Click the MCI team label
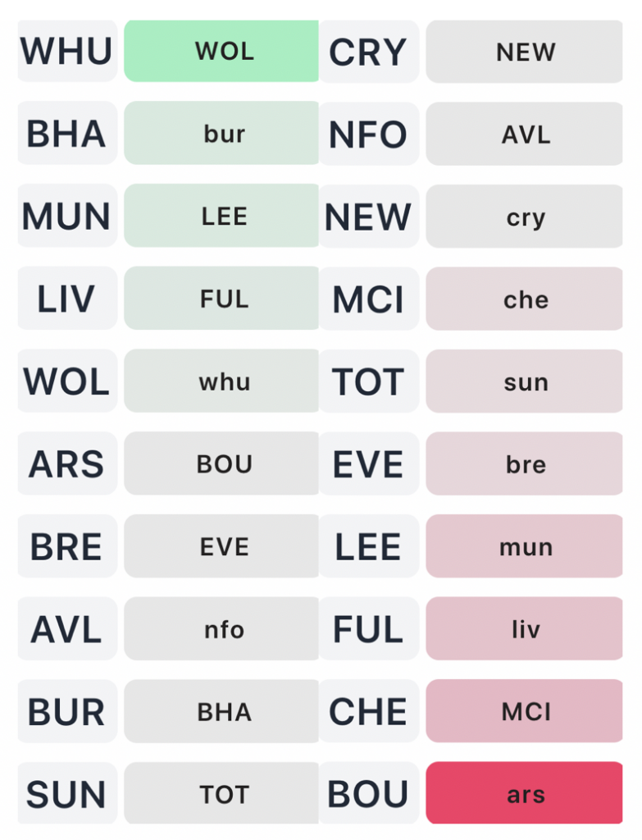 pos(368,299)
